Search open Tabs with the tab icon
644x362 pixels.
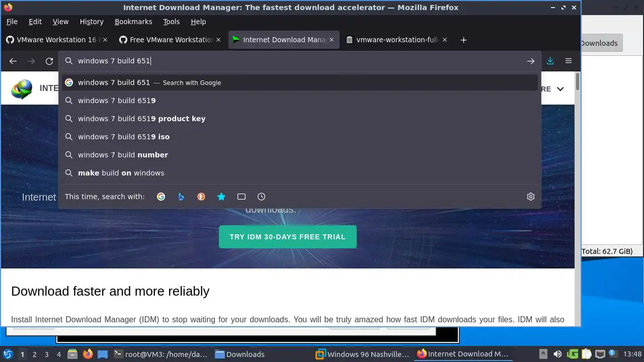tap(242, 197)
